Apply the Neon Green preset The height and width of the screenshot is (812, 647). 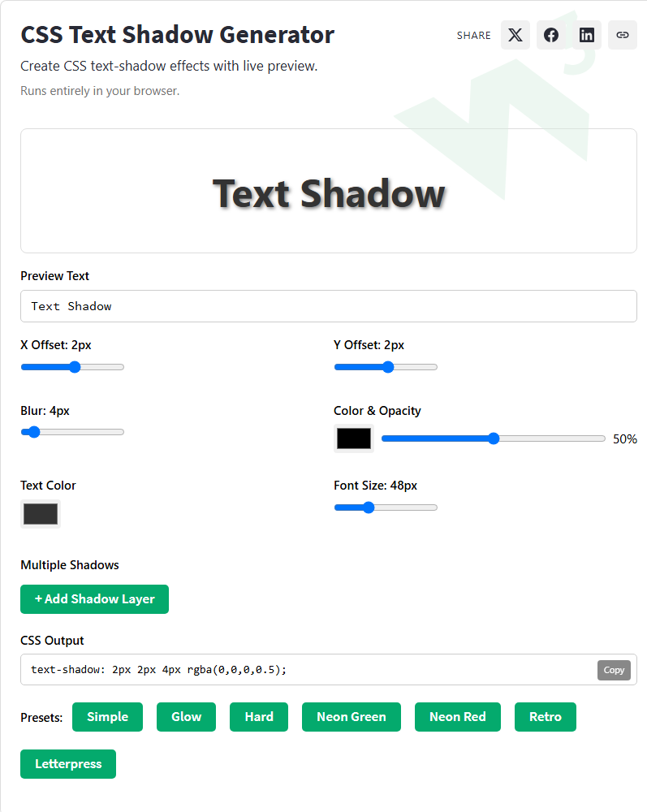(352, 717)
